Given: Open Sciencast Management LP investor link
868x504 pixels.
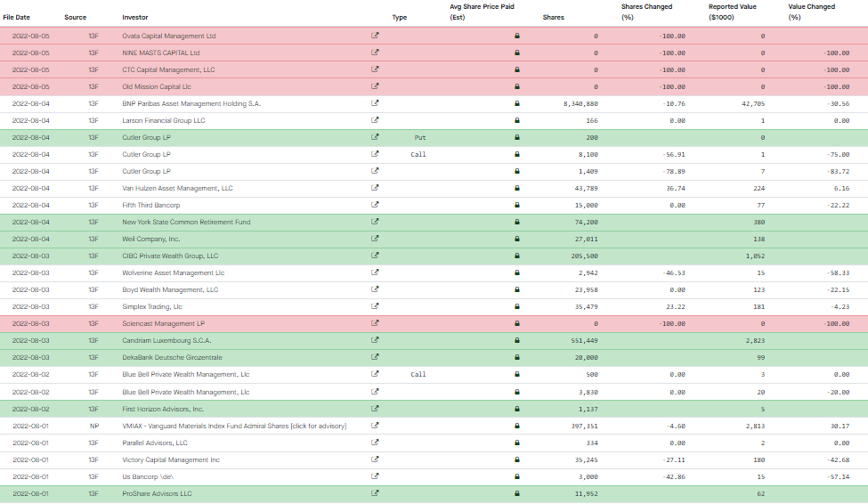Looking at the screenshot, I should (x=163, y=323).
